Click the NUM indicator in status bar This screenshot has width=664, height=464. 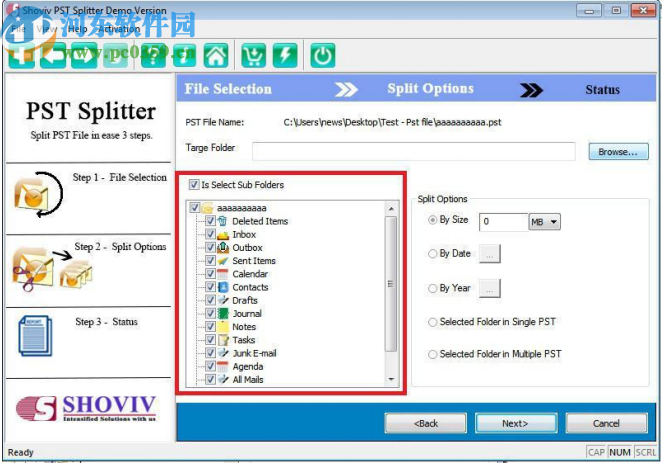620,453
